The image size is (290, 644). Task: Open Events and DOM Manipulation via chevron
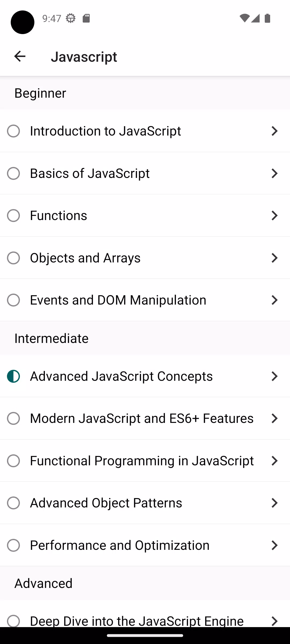pyautogui.click(x=274, y=300)
